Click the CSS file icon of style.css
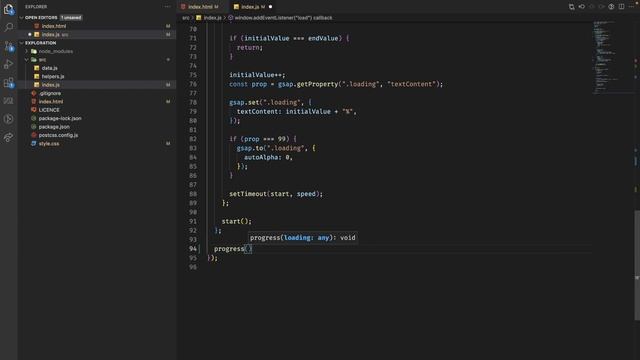 (34, 143)
